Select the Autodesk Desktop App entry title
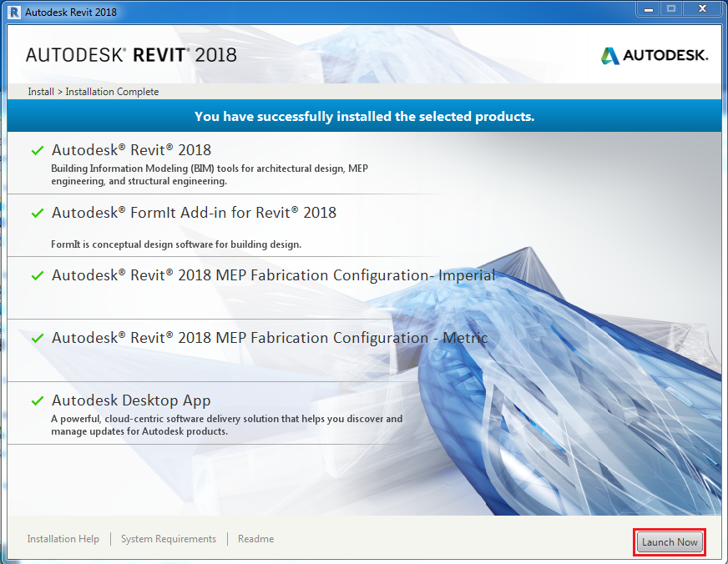The image size is (728, 564). tap(131, 400)
